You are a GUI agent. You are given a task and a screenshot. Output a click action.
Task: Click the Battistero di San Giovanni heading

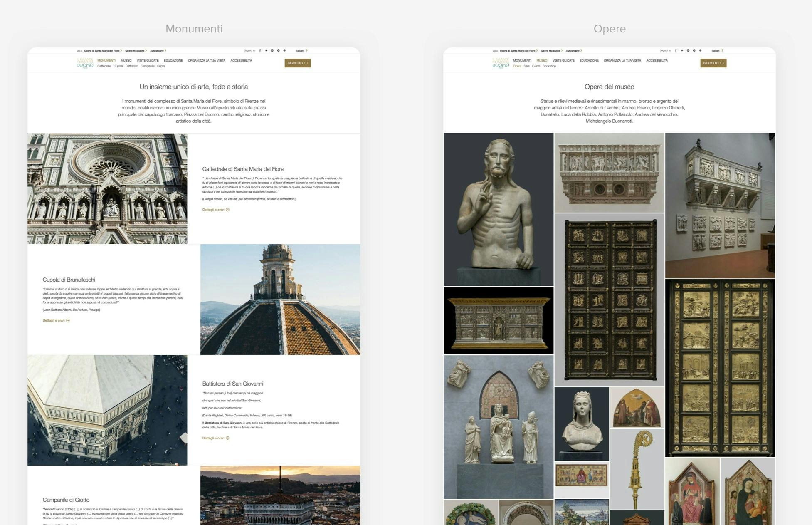[x=232, y=384]
